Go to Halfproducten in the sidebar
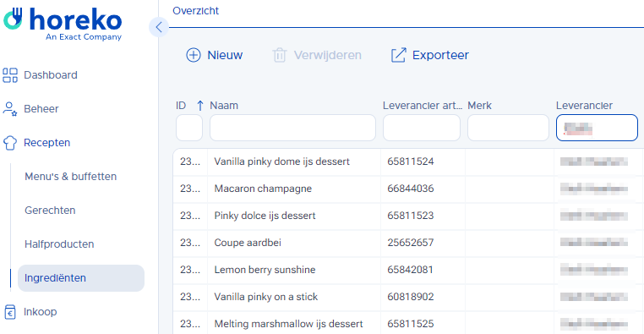 point(59,244)
